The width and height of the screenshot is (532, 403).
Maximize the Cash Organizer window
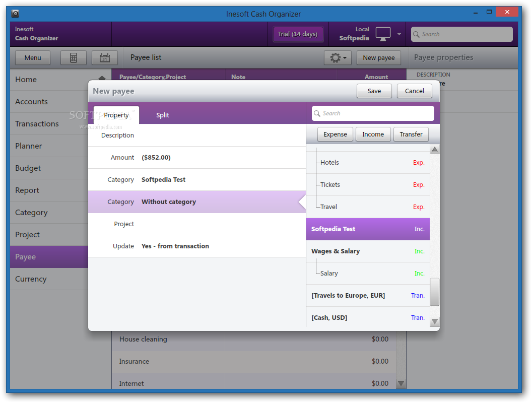(x=489, y=12)
